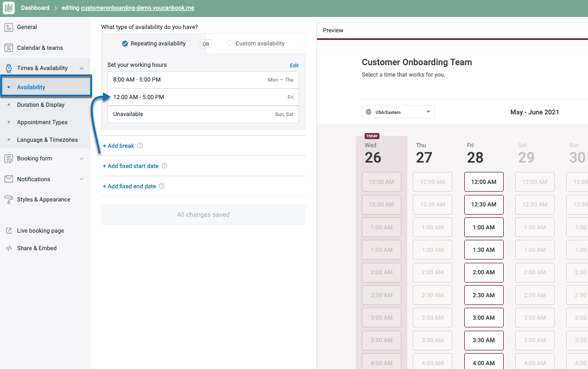Click the Live booking page external-link icon
Viewport: 588px width, 369px height.
click(9, 230)
